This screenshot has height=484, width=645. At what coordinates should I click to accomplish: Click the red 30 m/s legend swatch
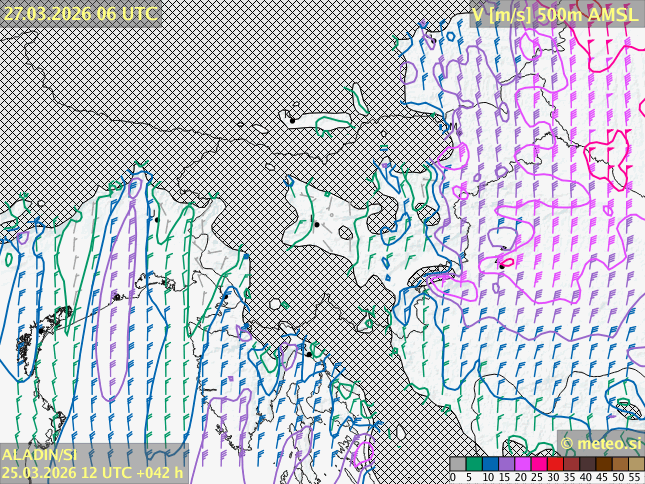[x=555, y=464]
